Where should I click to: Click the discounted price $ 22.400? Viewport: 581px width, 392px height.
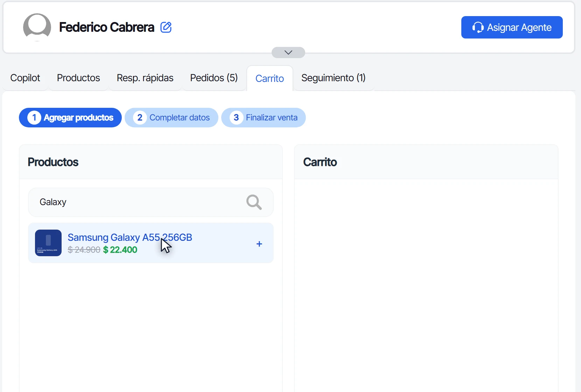tap(120, 250)
